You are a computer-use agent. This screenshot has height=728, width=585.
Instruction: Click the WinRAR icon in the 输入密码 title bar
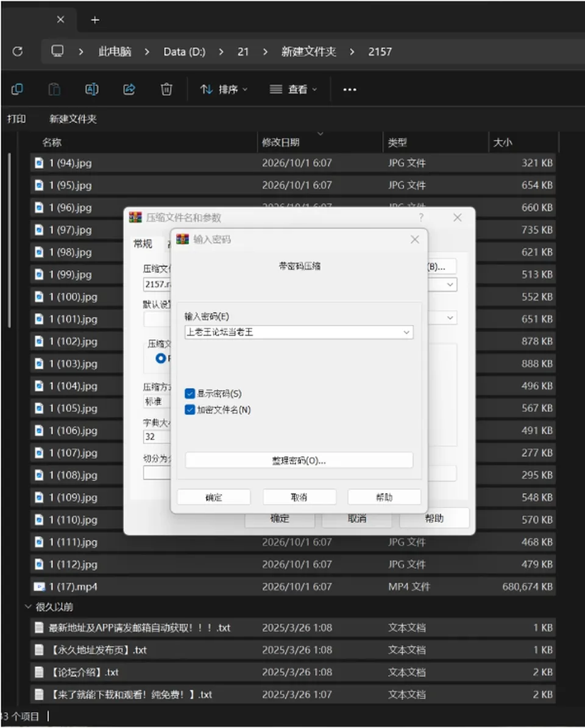tap(182, 239)
